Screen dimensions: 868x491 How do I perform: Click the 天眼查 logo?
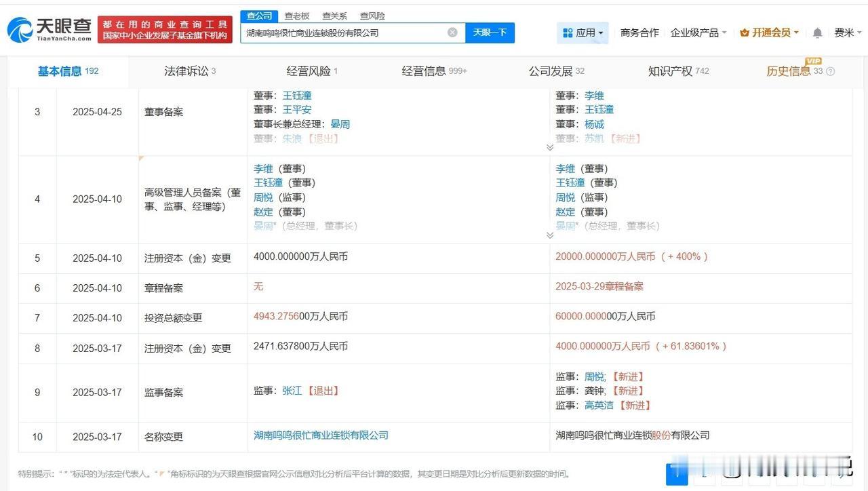click(49, 29)
